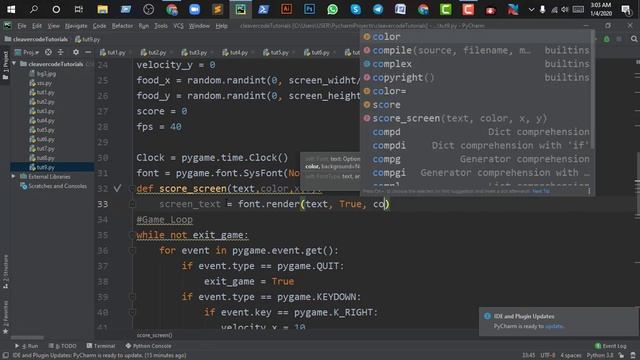Choose 'compile' builtin suggestion
The image size is (640, 360).
point(476,50)
